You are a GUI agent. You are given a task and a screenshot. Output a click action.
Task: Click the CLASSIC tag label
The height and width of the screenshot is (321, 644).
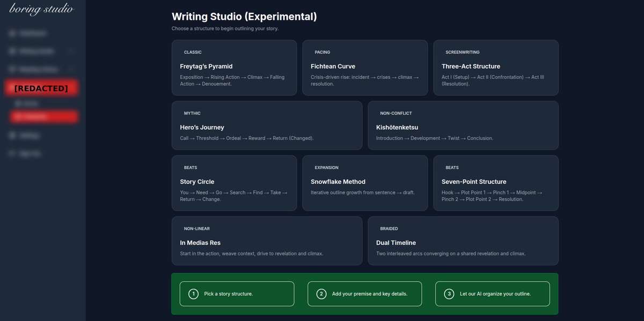pyautogui.click(x=193, y=53)
